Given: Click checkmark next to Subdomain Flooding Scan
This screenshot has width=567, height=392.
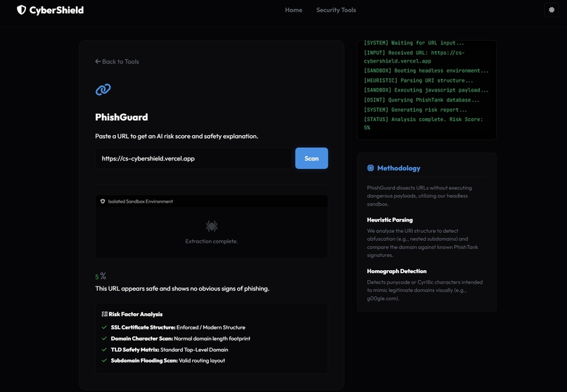Looking at the screenshot, I should click(104, 360).
